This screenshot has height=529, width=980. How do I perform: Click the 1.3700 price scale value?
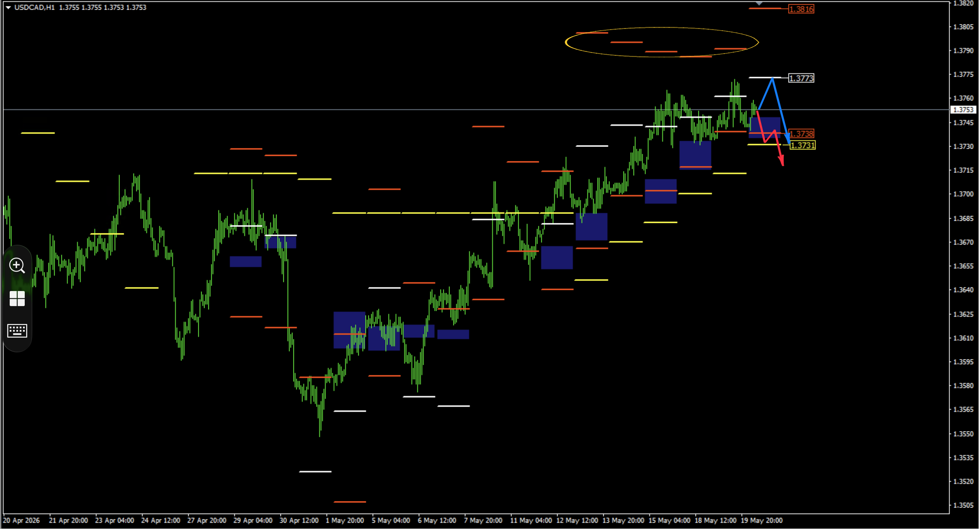pos(963,194)
